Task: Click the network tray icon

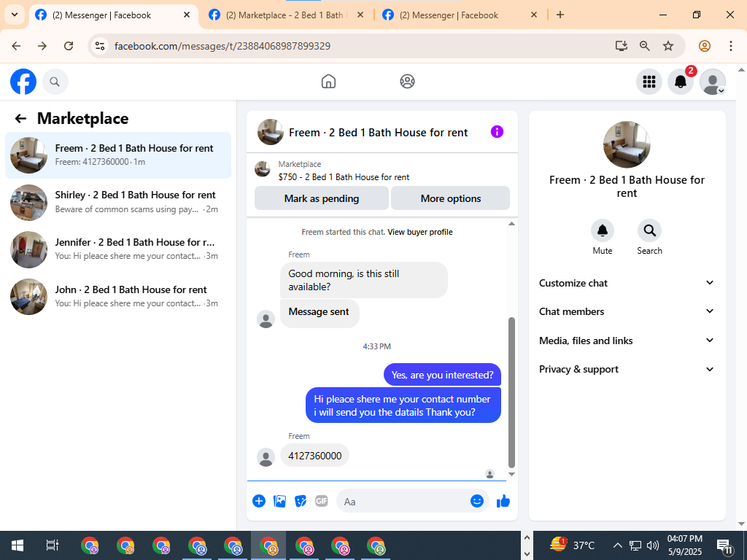Action: (635, 545)
